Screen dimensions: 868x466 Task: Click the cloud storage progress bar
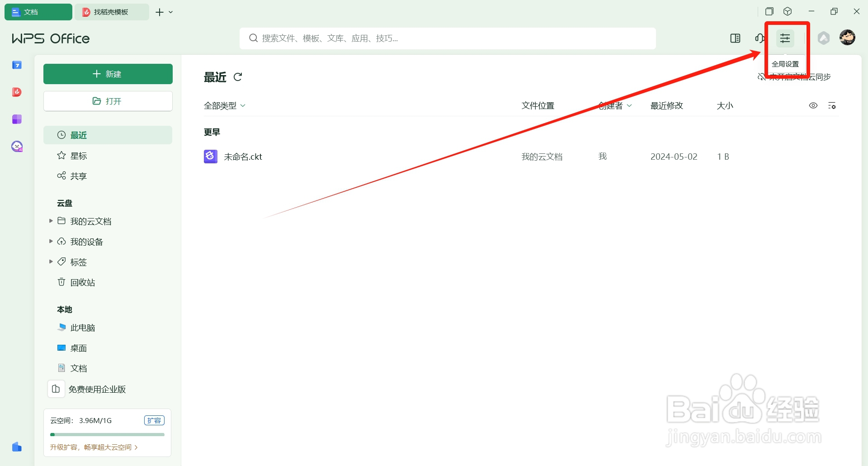pos(107,434)
